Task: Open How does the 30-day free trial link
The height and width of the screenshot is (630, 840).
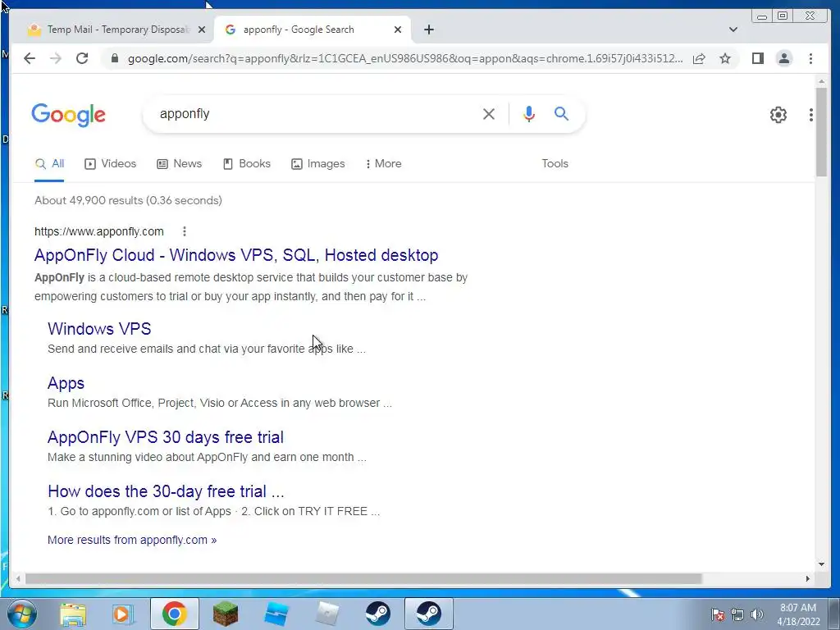Action: (166, 491)
